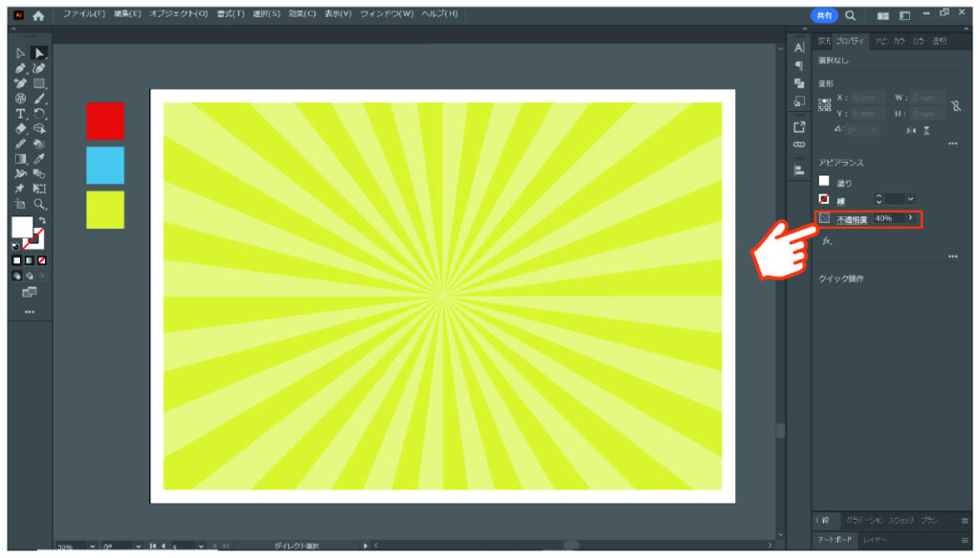
Task: Select the Pen tool
Action: [20, 69]
